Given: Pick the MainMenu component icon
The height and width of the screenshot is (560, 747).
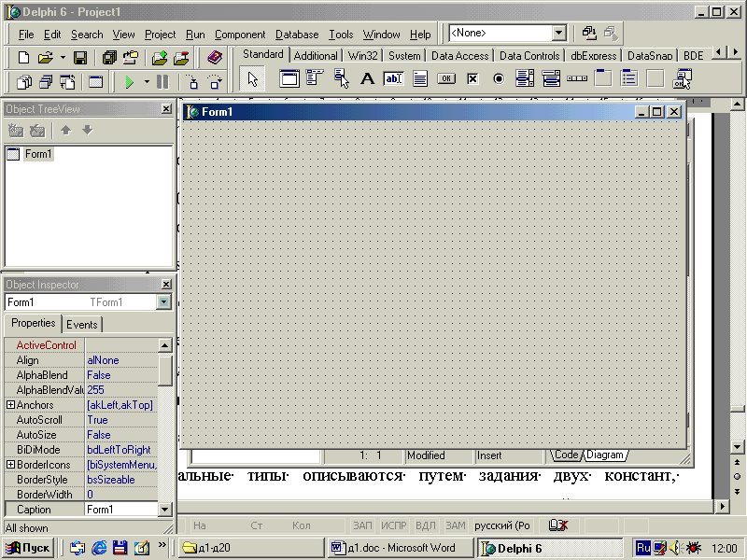Looking at the screenshot, I should [315, 78].
